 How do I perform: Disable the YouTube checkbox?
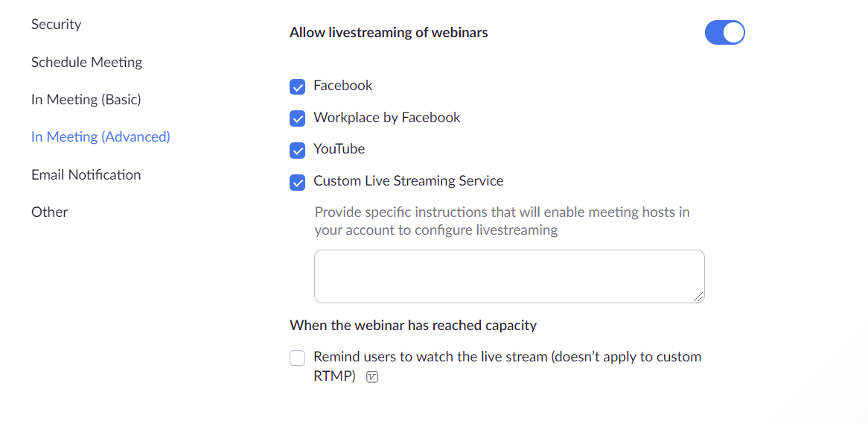297,151
